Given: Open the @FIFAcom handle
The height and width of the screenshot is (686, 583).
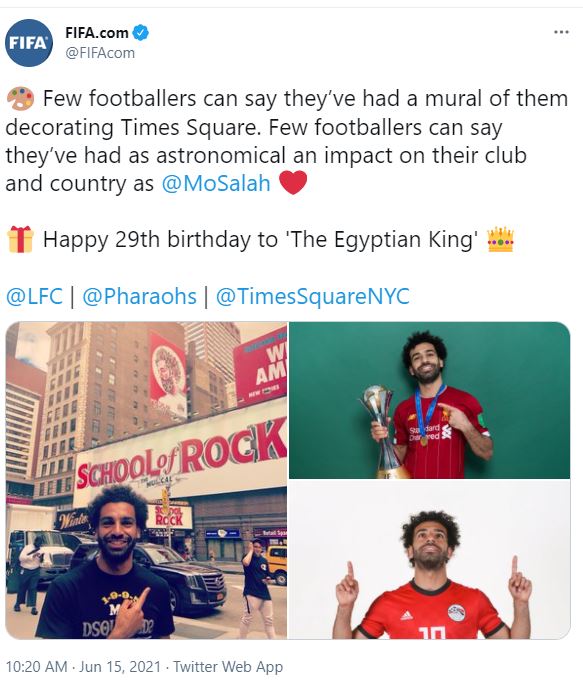Looking at the screenshot, I should [100, 53].
